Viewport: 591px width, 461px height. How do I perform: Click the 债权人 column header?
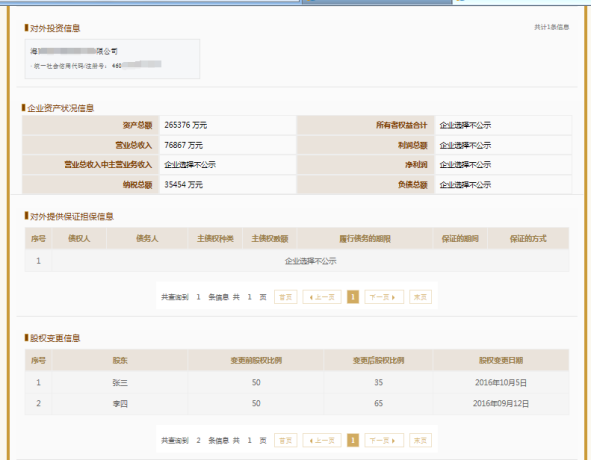point(79,238)
